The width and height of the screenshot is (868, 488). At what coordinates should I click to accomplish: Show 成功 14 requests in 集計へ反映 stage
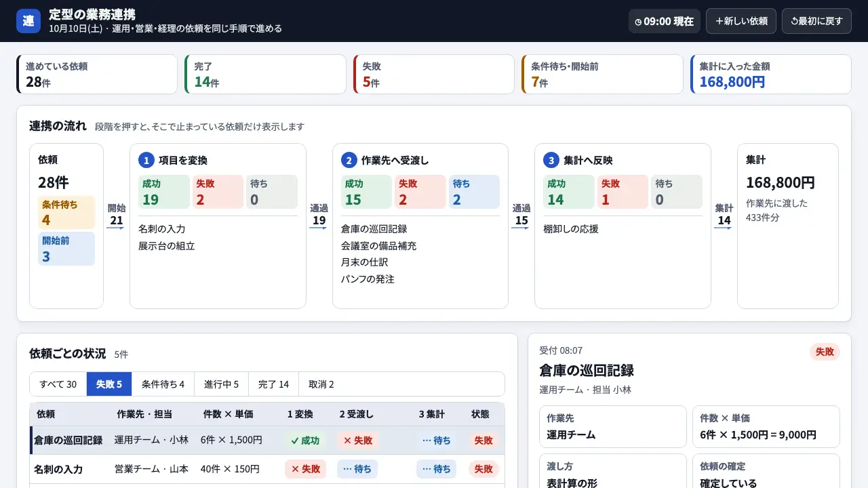[x=569, y=192]
